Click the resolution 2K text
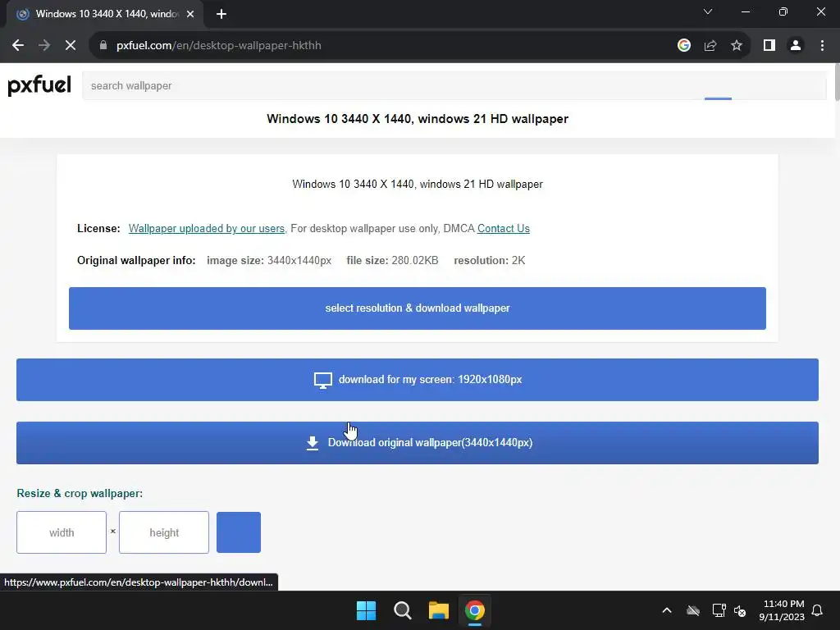Image resolution: width=840 pixels, height=630 pixels. point(490,260)
